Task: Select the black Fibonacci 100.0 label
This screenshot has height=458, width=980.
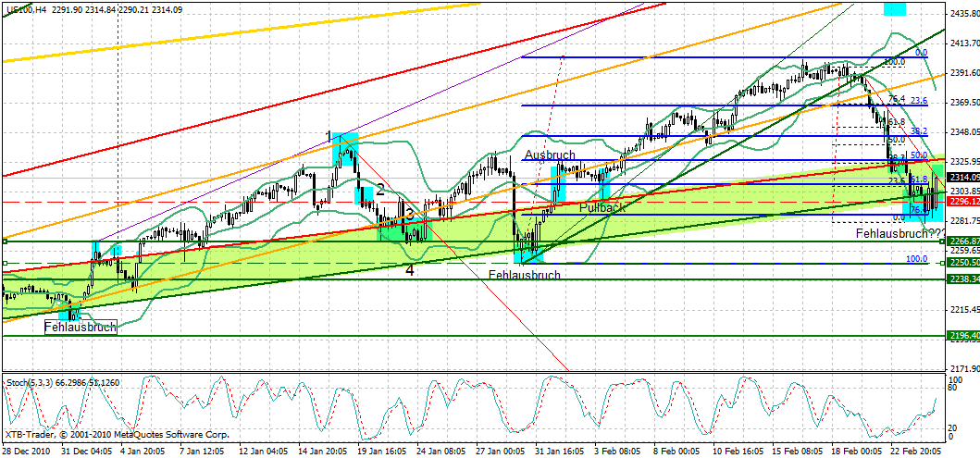Action: coord(895,63)
